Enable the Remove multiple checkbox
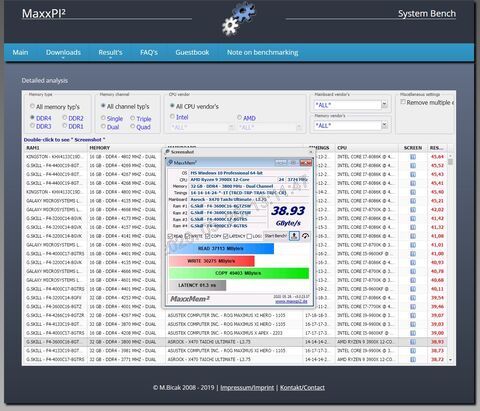 403,102
